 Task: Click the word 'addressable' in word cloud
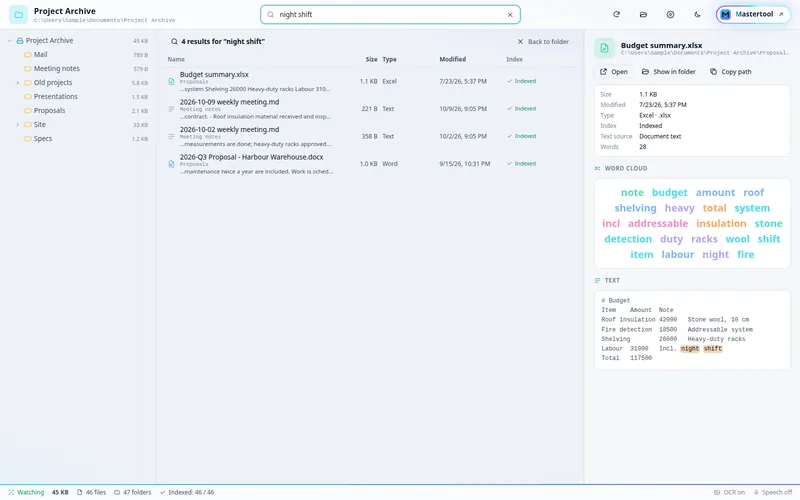[658, 223]
